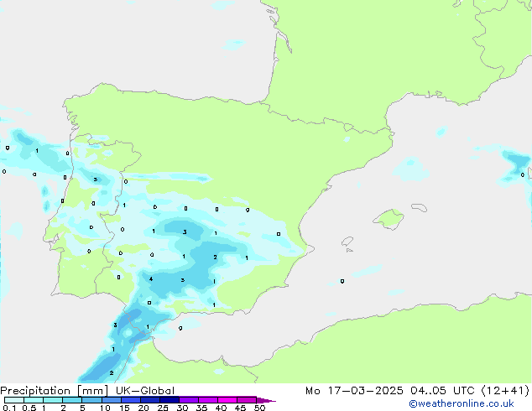Click the 10–15 mm legend swatch
This screenshot has height=411, width=532.
point(111,400)
